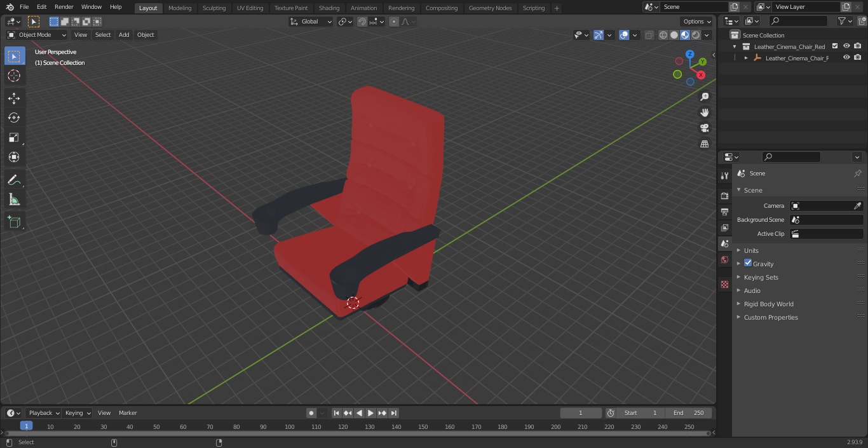
Task: Select the Cursor tool in toolbar
Action: coord(14,76)
